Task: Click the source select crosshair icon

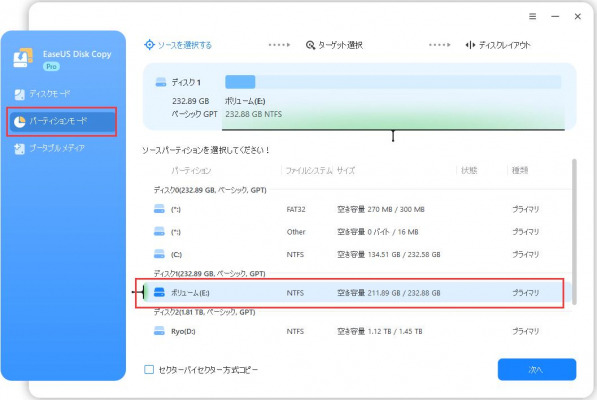Action: point(149,45)
